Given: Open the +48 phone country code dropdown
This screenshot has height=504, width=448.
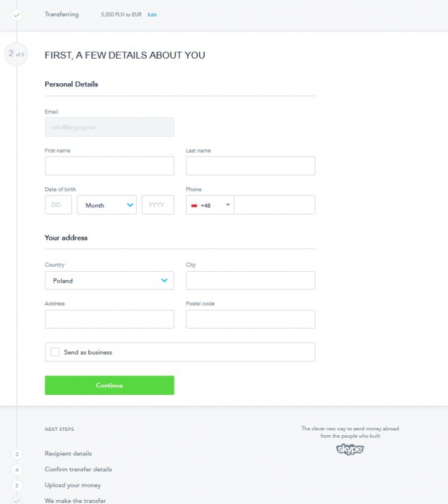Looking at the screenshot, I should [210, 205].
